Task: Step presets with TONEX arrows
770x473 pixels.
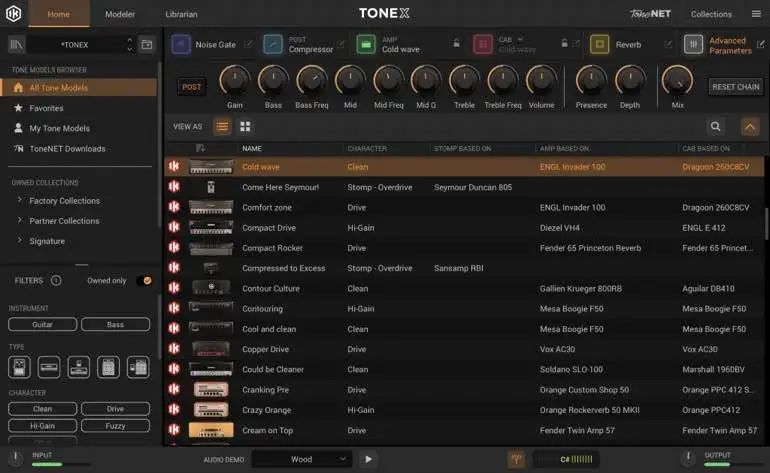Action: [130, 45]
